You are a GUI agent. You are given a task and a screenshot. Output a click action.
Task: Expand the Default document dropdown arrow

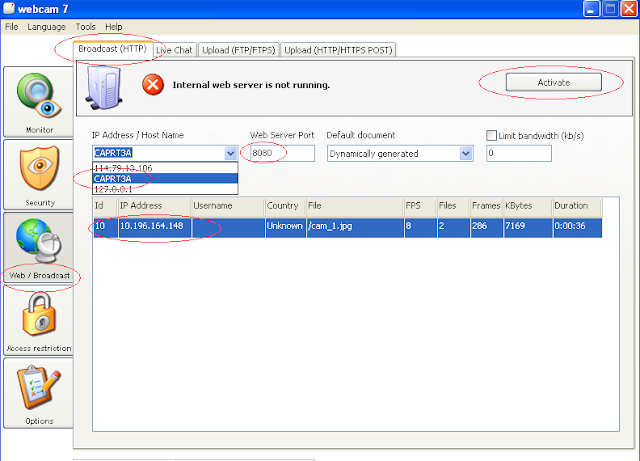(x=466, y=154)
